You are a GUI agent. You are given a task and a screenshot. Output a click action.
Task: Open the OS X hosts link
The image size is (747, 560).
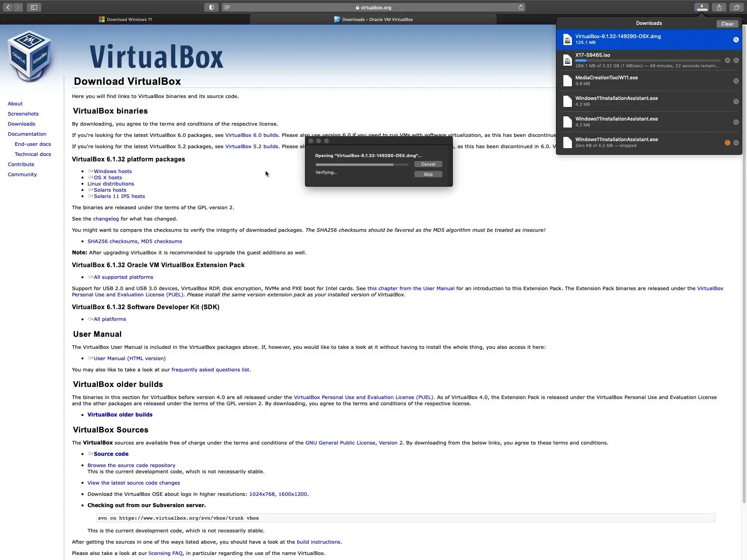(107, 177)
